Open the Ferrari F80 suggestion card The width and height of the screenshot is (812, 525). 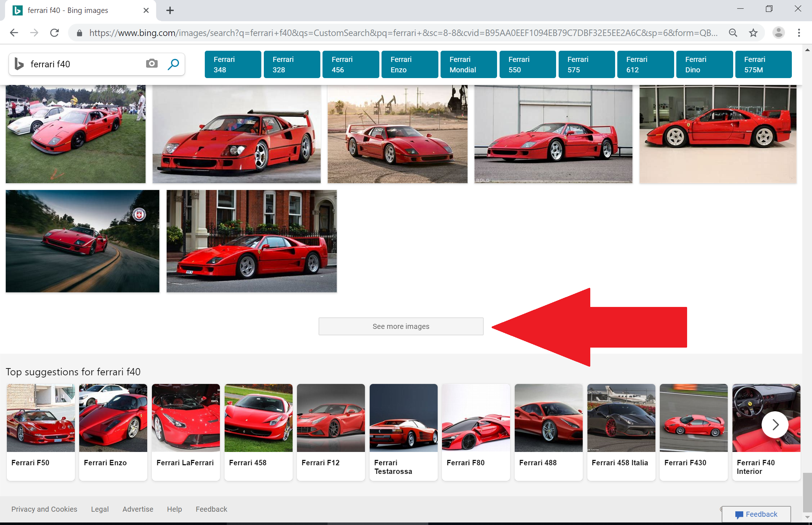coord(476,432)
